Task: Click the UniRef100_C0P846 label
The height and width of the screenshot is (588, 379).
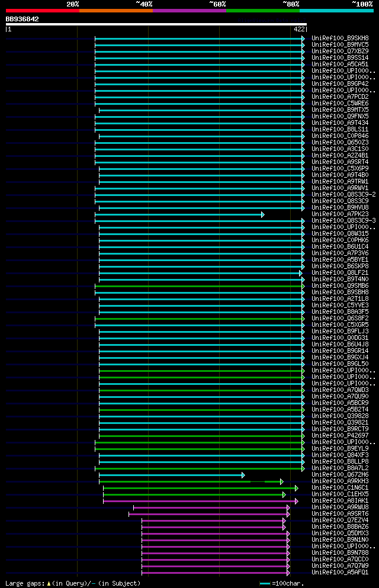Action: pyautogui.click(x=340, y=136)
